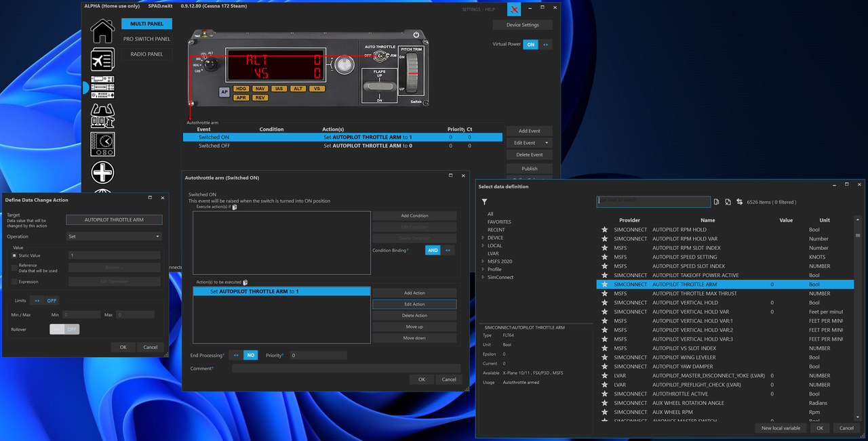Click the New local variable button

coord(781,428)
